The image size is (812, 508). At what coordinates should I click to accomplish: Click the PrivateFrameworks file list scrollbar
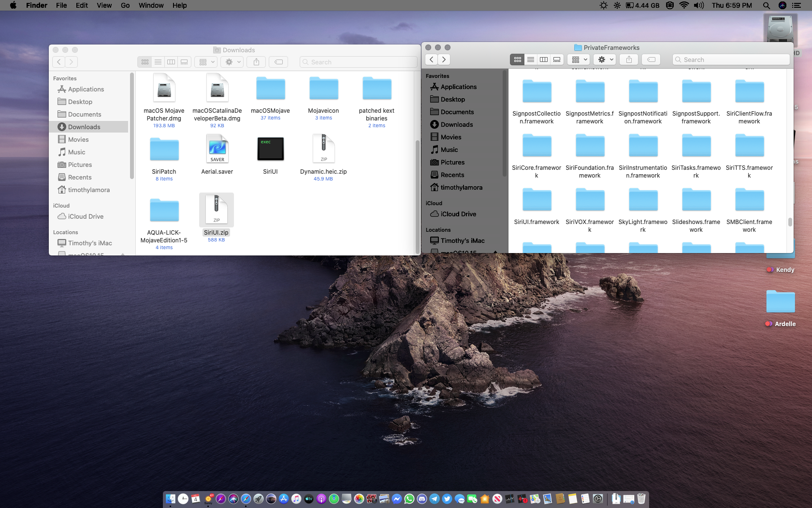click(790, 222)
